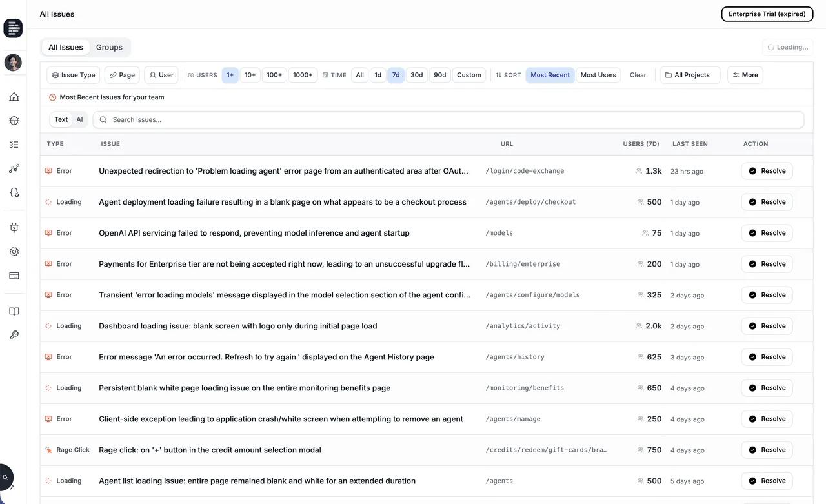Resolve the OAuth redirection error issue
This screenshot has height=504, width=826.
point(767,171)
